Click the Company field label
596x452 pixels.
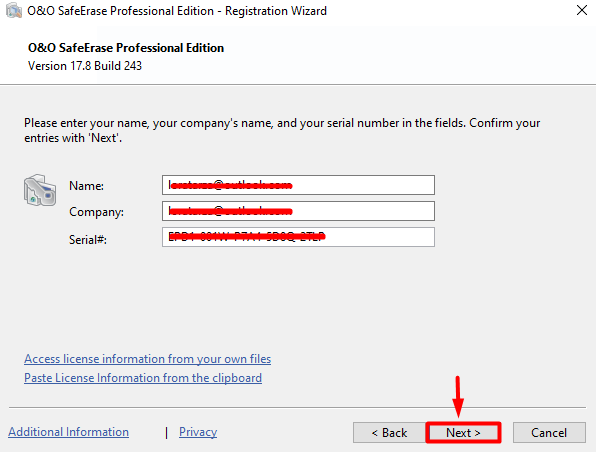coord(97,212)
